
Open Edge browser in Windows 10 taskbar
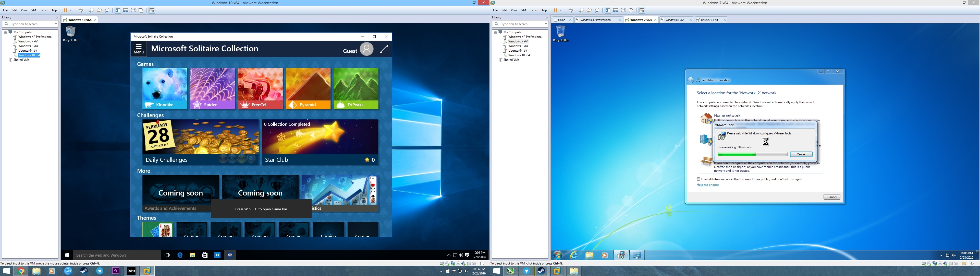(x=180, y=255)
